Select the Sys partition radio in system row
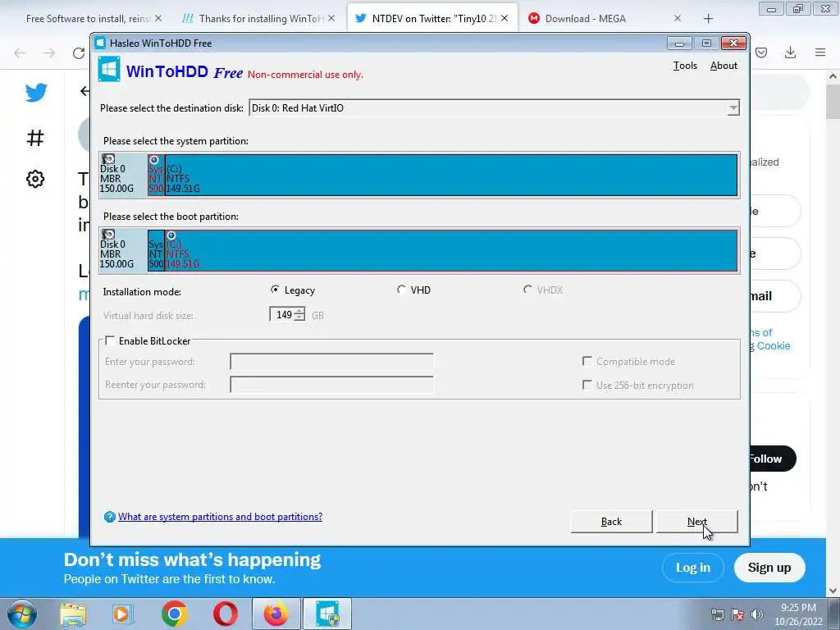Screen dimensions: 840x630 (154, 160)
